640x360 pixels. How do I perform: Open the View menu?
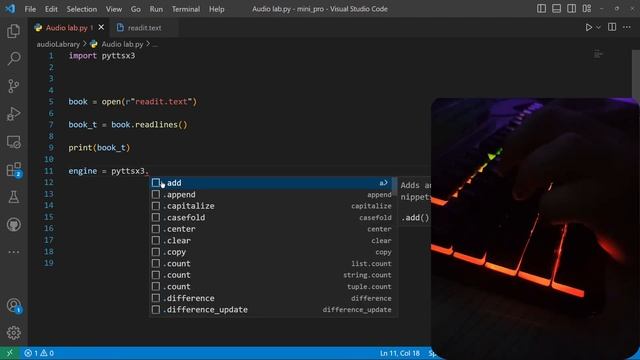[x=114, y=9]
